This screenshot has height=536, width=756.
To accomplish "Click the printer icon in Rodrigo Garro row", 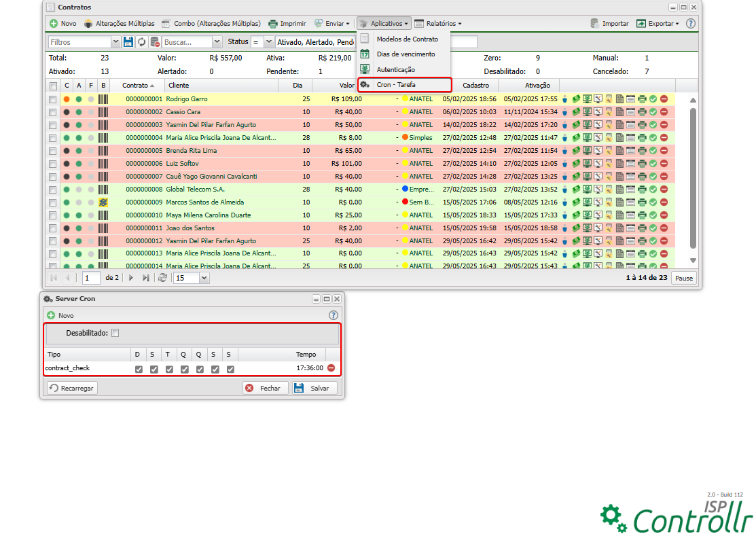I will point(642,99).
